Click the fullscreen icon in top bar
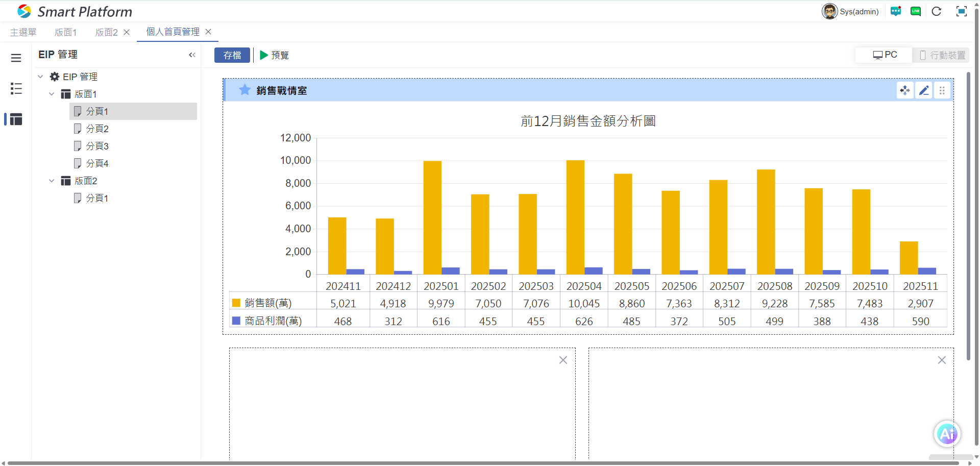 pos(961,11)
